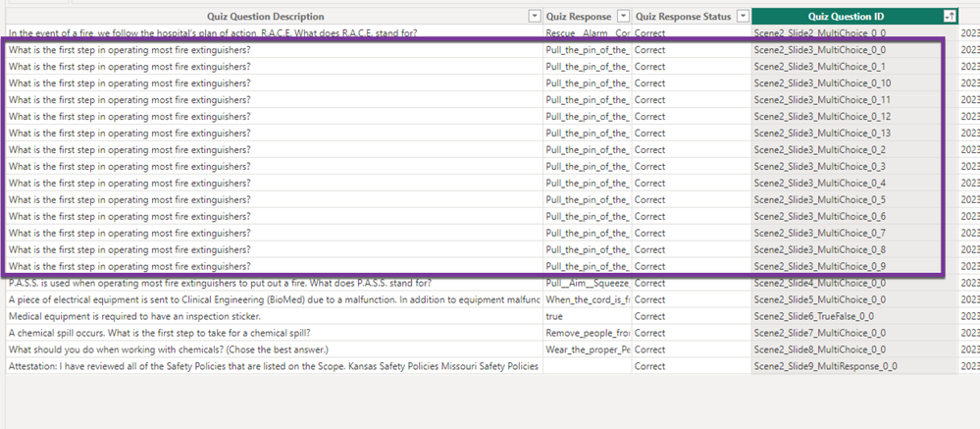Click Correct status in the Slide2_MultiChoice row
The image size is (980, 429).
point(692,33)
